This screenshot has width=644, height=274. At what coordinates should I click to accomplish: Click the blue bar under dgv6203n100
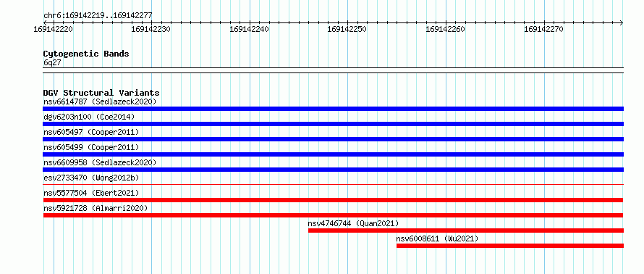tap(333, 124)
